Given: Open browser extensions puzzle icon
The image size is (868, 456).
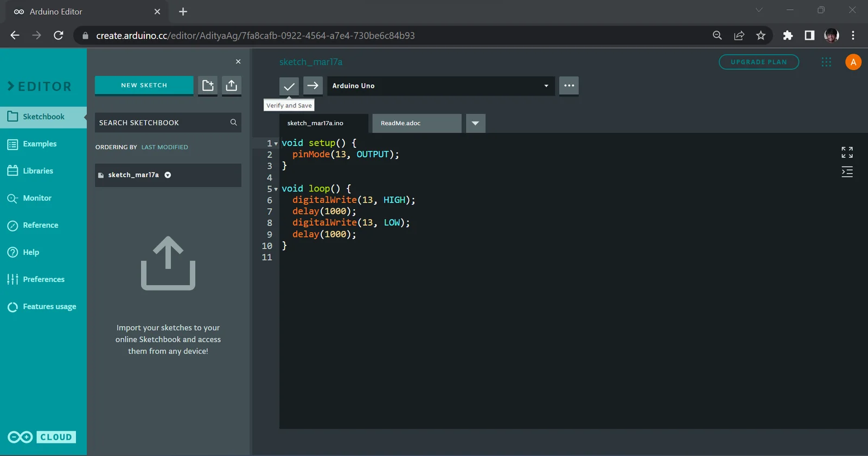Looking at the screenshot, I should (788, 35).
